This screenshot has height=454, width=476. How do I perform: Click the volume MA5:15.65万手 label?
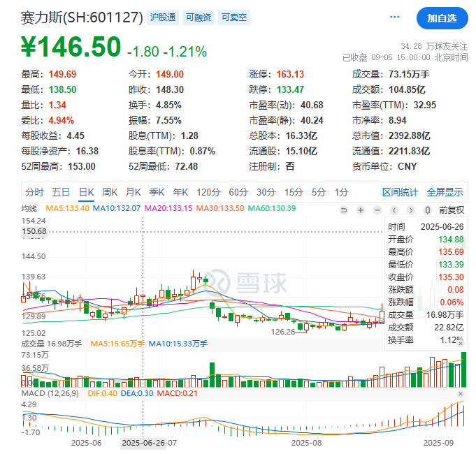(x=117, y=344)
